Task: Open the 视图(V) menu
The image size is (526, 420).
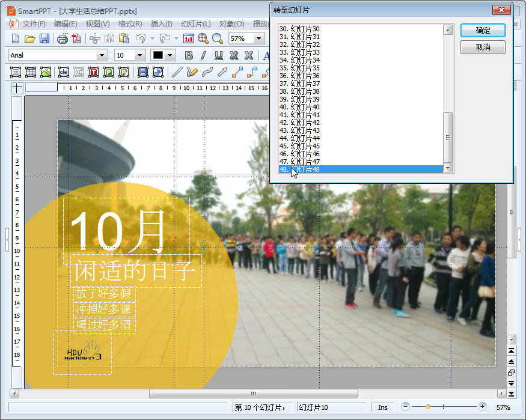Action: [97, 24]
